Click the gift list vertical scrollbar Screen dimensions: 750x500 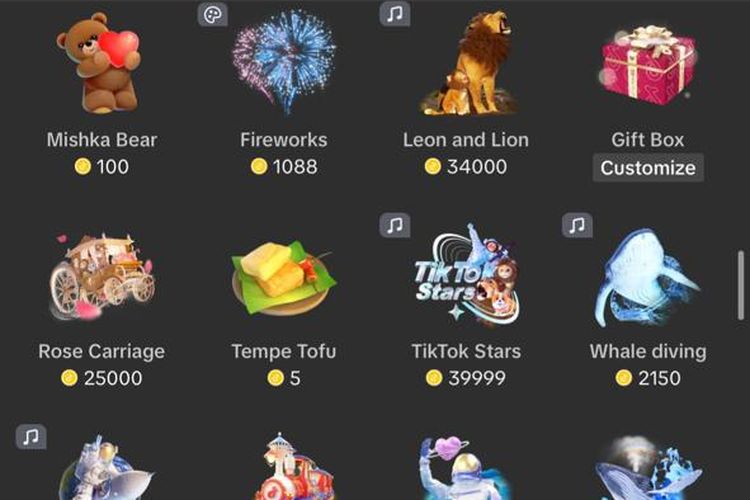click(x=740, y=285)
